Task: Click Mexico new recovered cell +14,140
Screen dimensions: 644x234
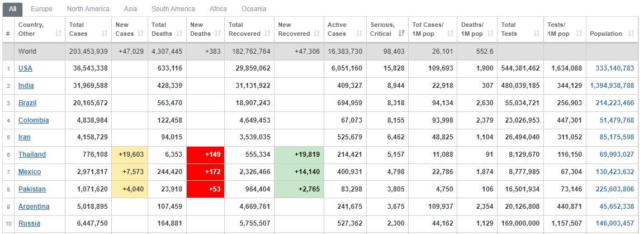Action: pyautogui.click(x=299, y=172)
